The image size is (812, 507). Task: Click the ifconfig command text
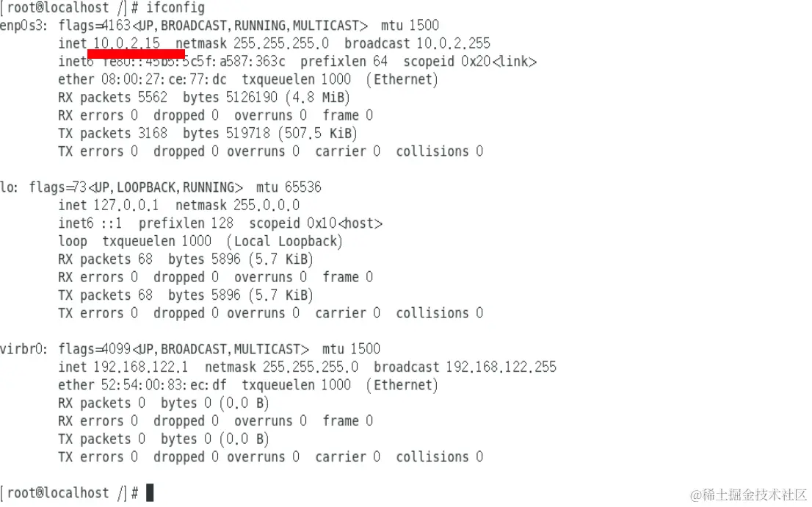[175, 8]
